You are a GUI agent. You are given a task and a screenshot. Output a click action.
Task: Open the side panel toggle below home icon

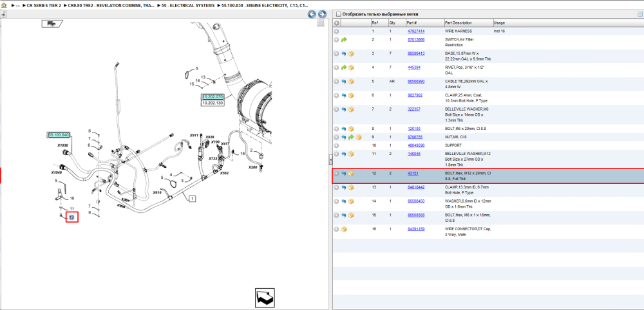pos(3,14)
